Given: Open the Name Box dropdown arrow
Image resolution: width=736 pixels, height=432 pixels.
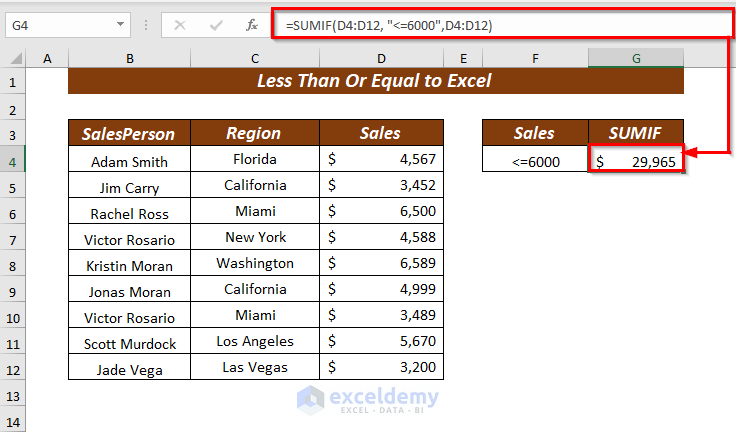Looking at the screenshot, I should (120, 25).
